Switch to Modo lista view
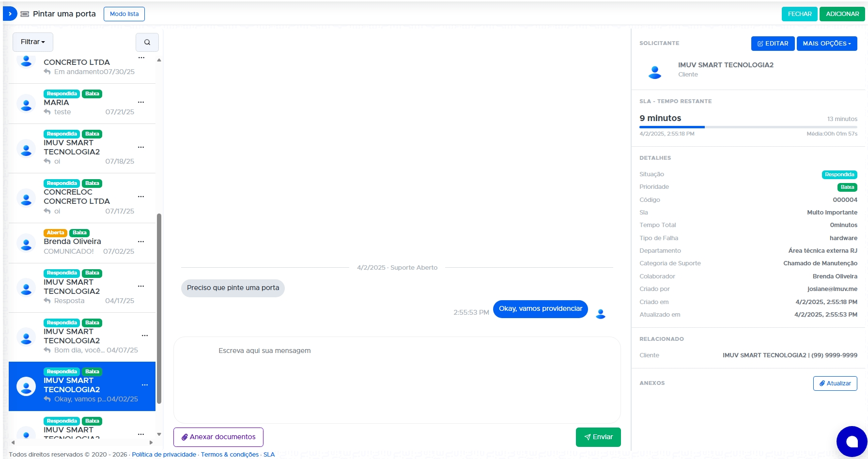 coord(124,14)
